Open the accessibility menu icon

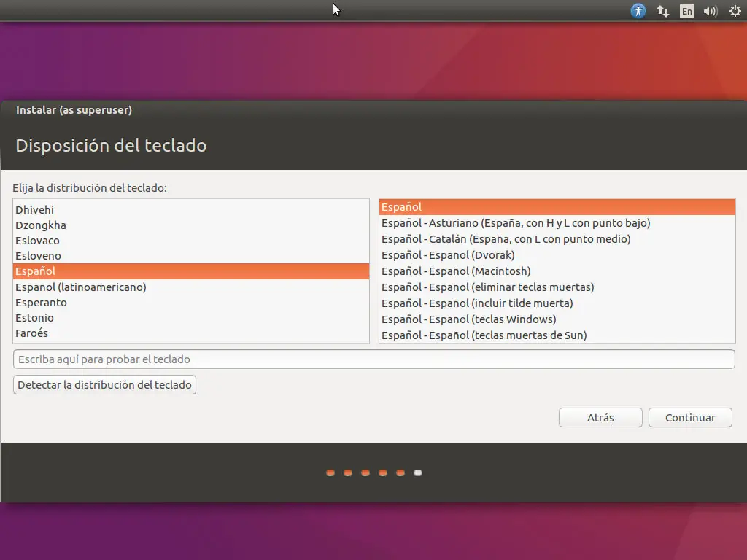tap(638, 10)
